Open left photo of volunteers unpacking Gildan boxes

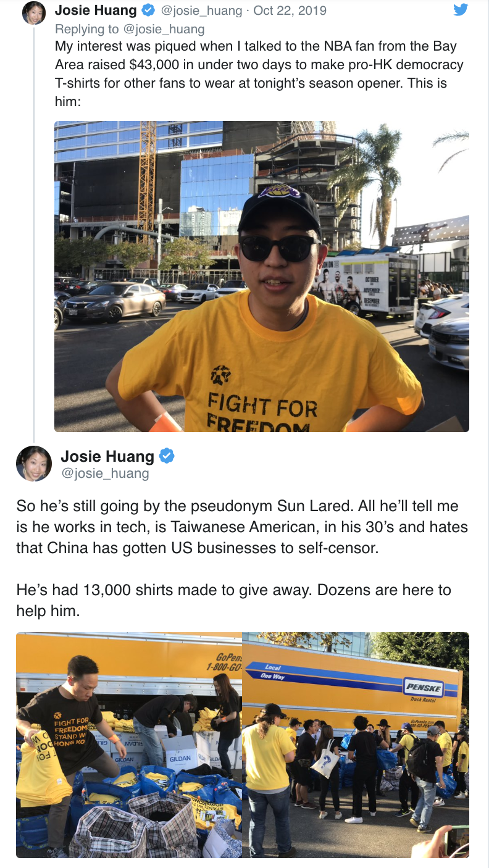[x=129, y=745]
